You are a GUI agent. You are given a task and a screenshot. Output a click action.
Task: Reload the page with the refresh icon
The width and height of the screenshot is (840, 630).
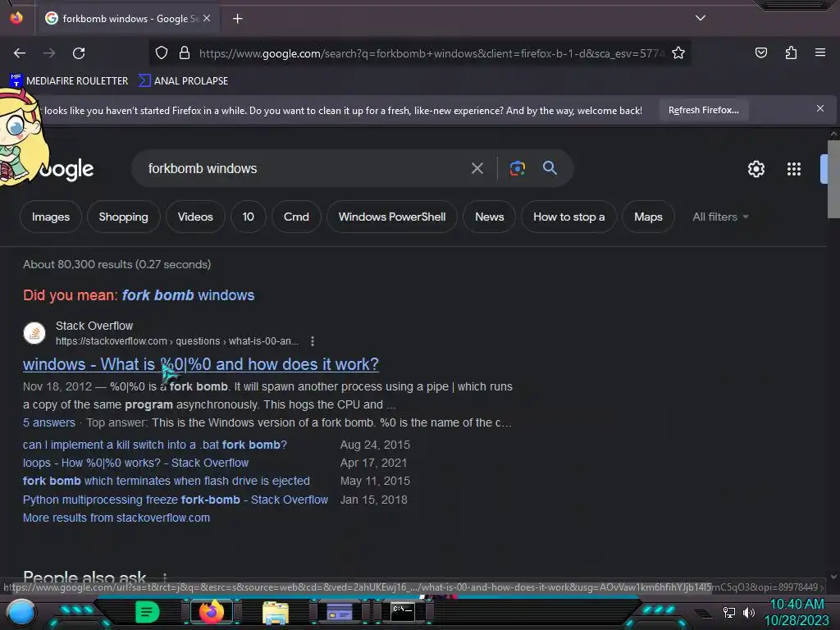click(79, 53)
